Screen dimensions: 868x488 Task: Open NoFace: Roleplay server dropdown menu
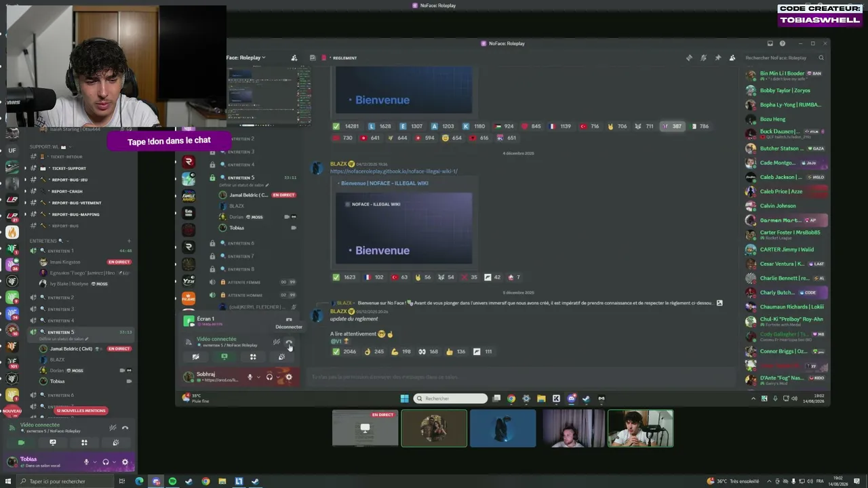click(x=246, y=58)
